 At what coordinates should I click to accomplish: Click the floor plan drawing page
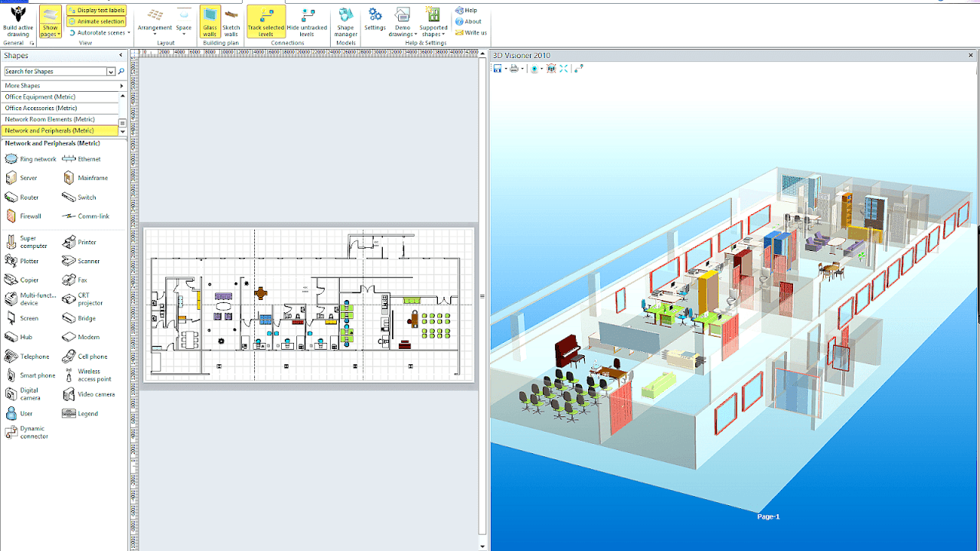(309, 305)
